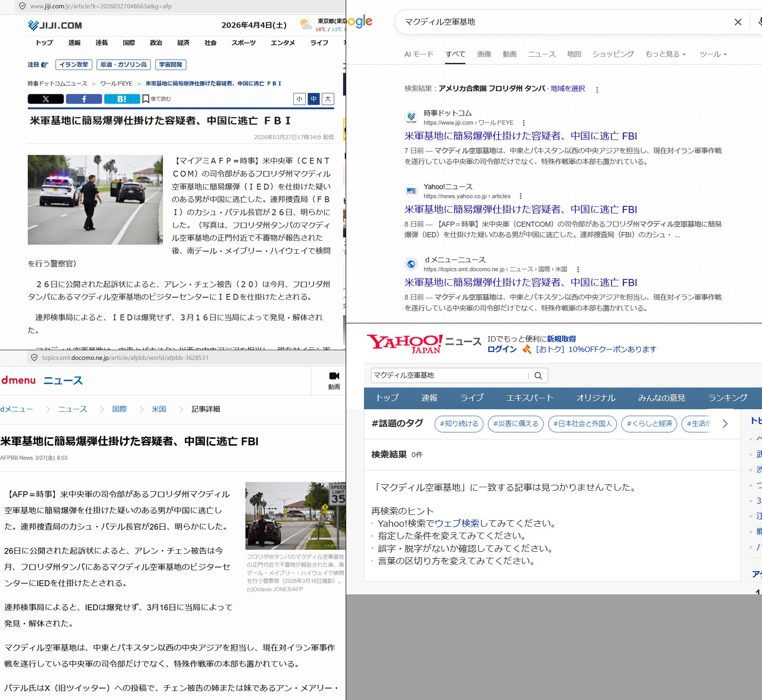The width and height of the screenshot is (762, 700).
Task: Click the イラン攻撃 topic tag
Action: (x=74, y=65)
